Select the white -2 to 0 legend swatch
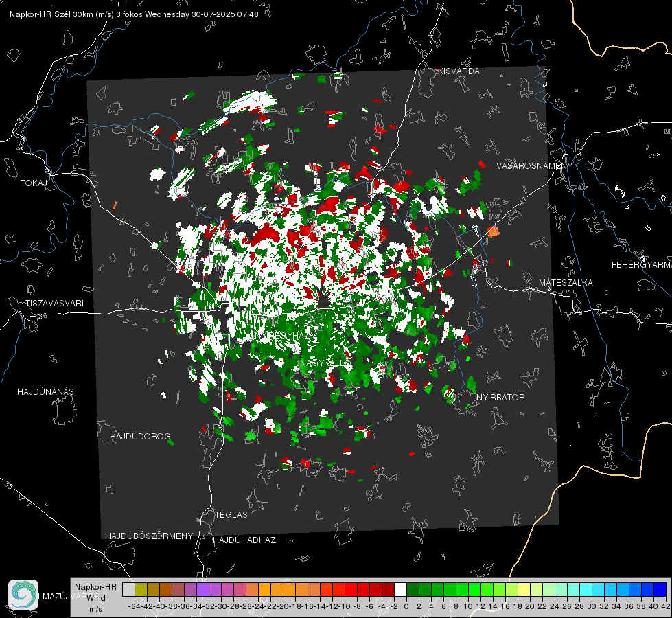Screen dimensions: 672x618 tap(400, 589)
